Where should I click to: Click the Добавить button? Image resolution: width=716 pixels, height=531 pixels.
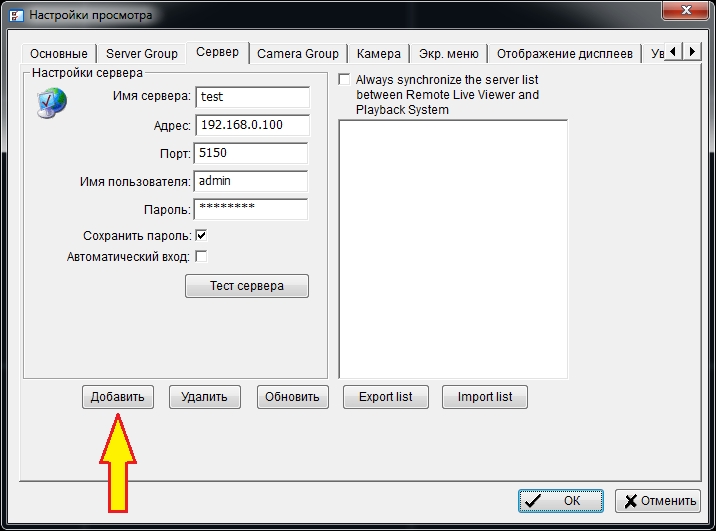[117, 397]
